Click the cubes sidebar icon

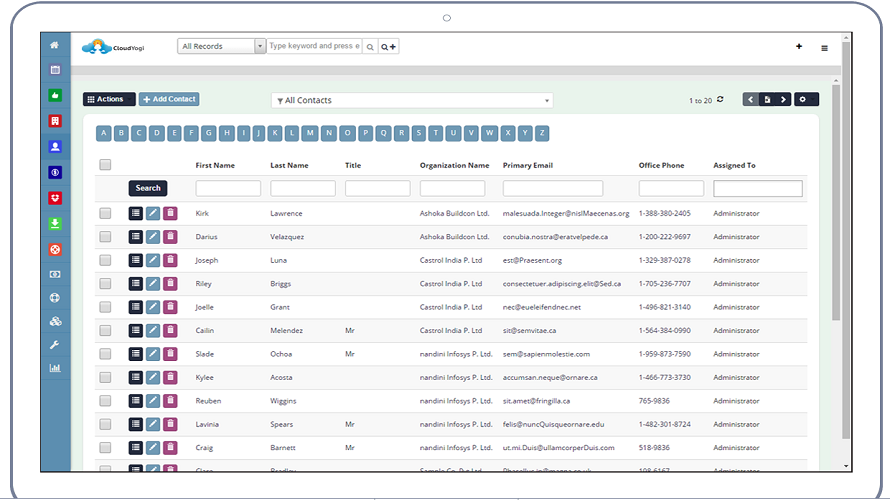pos(55,321)
